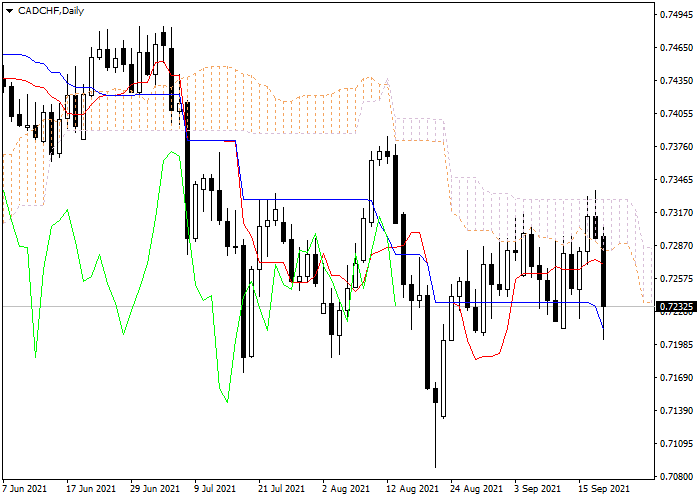700x500 pixels.
Task: Click the 24 Aug 2021 date label
Action: [476, 489]
